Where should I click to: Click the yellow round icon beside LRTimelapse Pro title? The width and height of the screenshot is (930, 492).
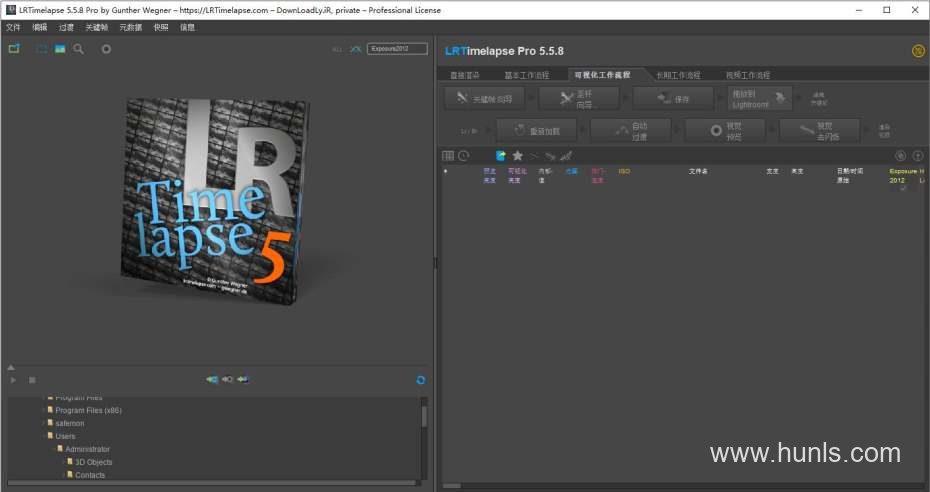tap(918, 51)
